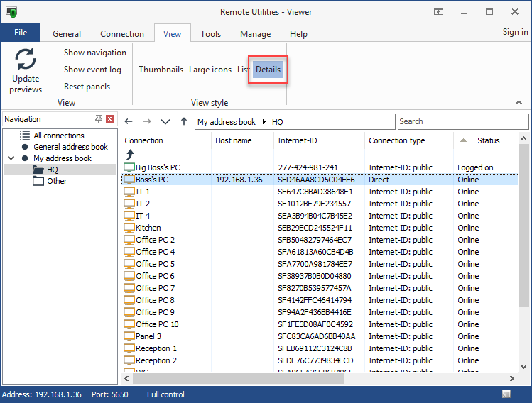Click the Update previews refresh icon
Viewport: 532px width, 403px height.
[x=26, y=59]
